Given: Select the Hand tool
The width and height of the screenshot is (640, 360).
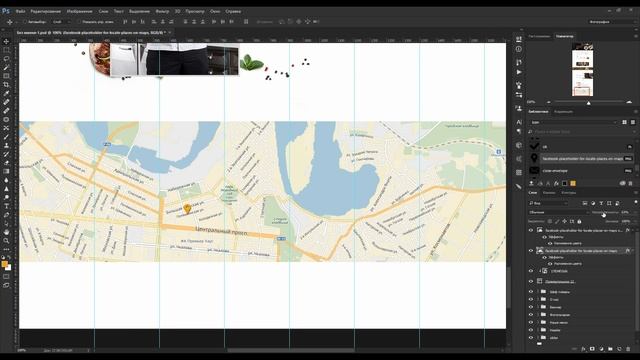Looking at the screenshot, I should [x=6, y=232].
